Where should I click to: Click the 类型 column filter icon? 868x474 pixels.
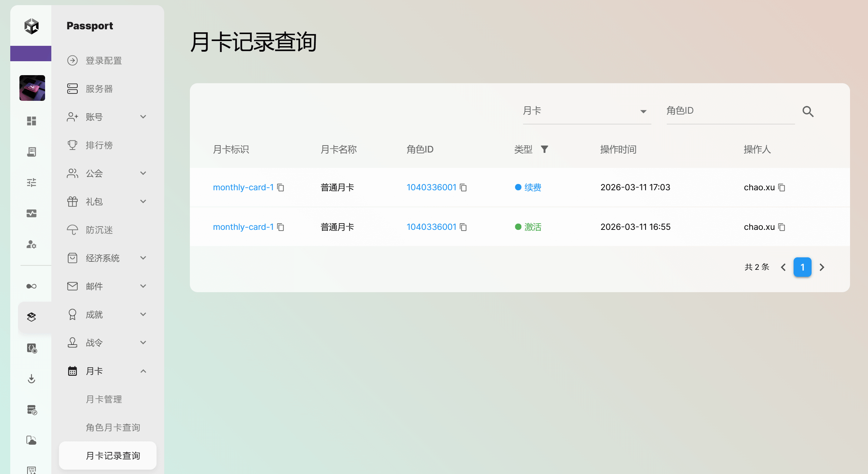(544, 149)
